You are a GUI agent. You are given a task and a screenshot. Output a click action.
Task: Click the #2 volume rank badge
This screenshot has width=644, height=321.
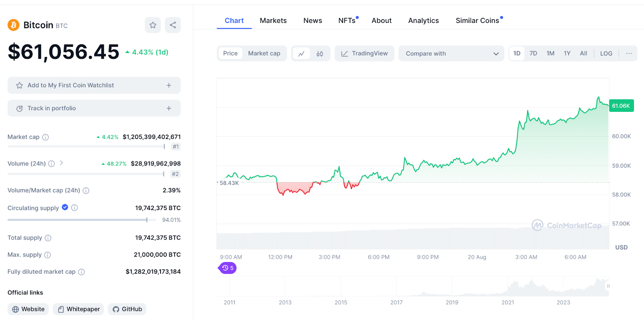175,174
